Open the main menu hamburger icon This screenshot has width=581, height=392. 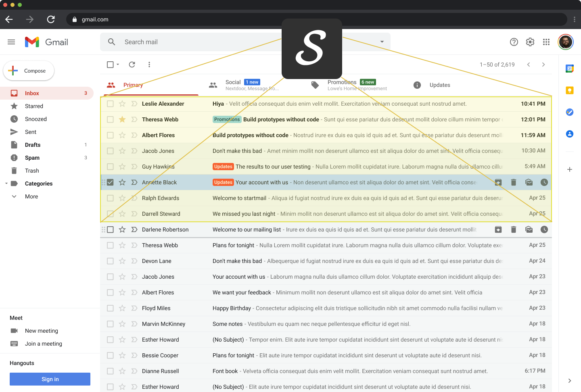coord(11,42)
